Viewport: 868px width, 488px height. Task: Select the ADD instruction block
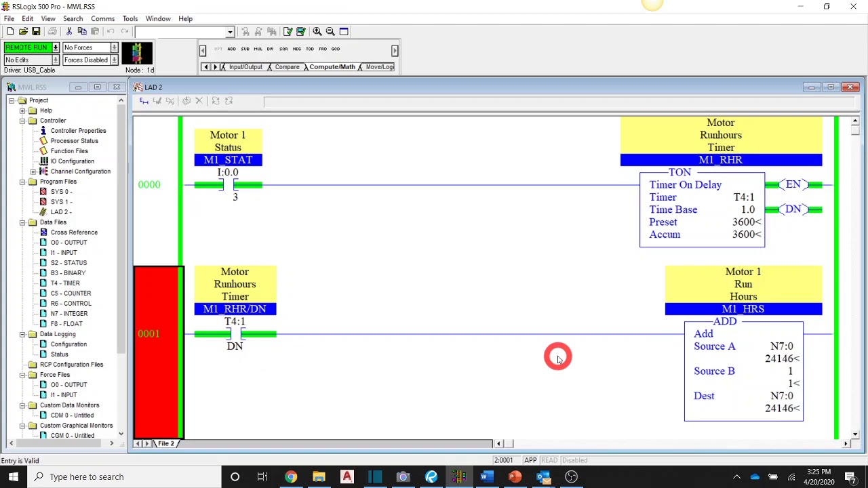(x=743, y=371)
